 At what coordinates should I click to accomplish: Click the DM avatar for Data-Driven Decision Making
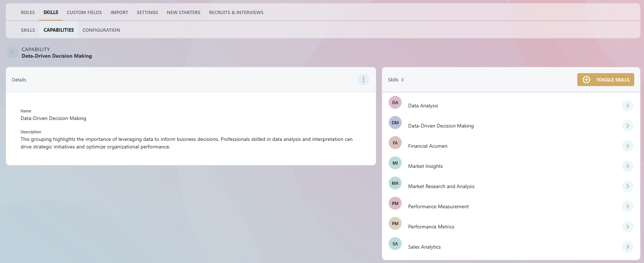tap(395, 123)
